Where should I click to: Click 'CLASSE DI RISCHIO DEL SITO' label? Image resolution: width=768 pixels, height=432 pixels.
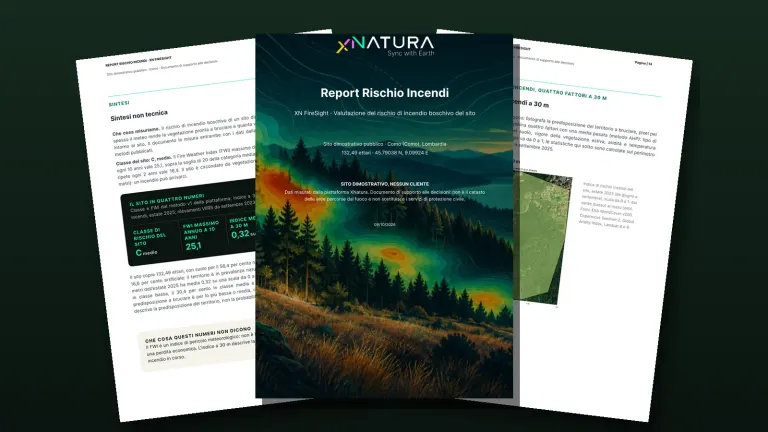[x=149, y=237]
